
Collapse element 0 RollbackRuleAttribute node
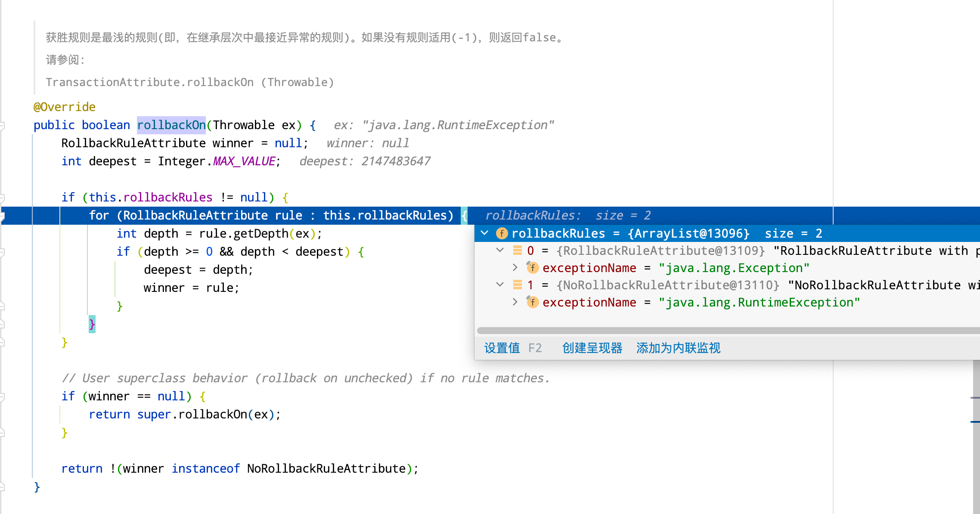[x=500, y=251]
